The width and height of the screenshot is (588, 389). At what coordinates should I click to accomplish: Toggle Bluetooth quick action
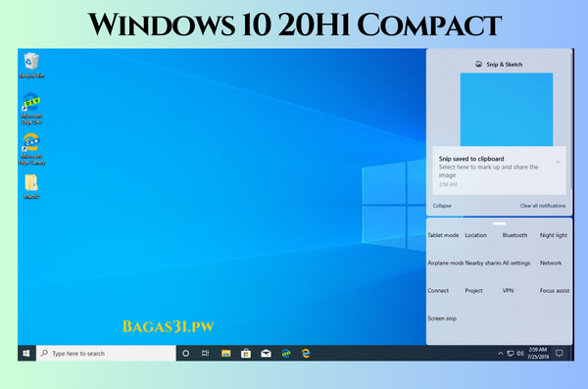pyautogui.click(x=514, y=235)
